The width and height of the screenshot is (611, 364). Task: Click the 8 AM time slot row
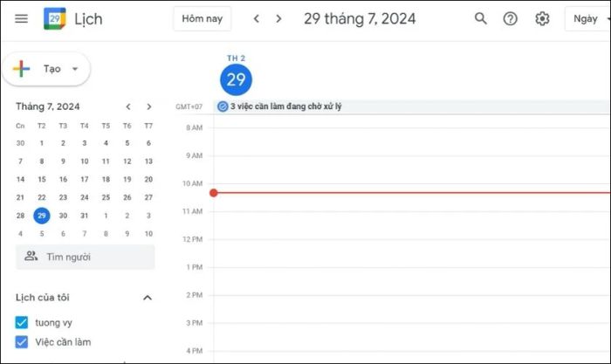[x=412, y=141]
